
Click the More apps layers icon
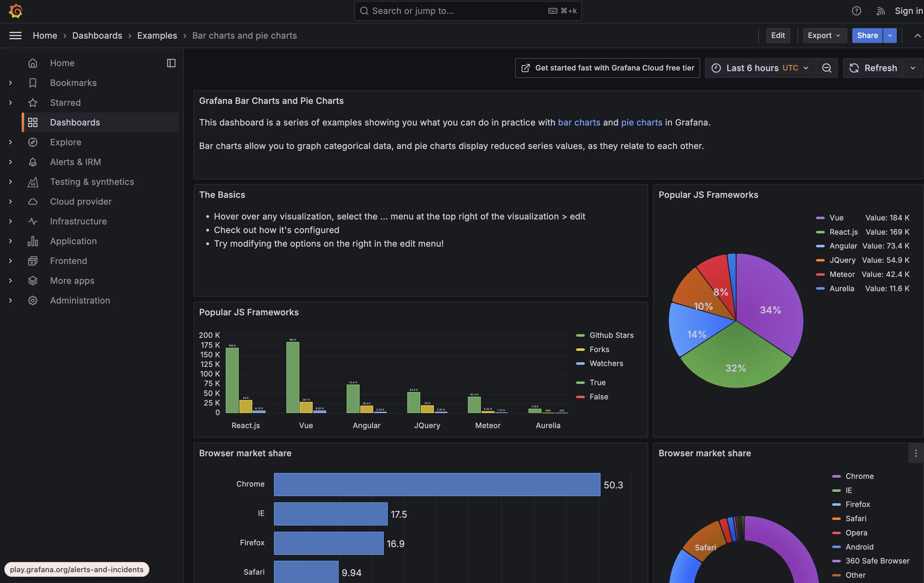click(x=32, y=281)
